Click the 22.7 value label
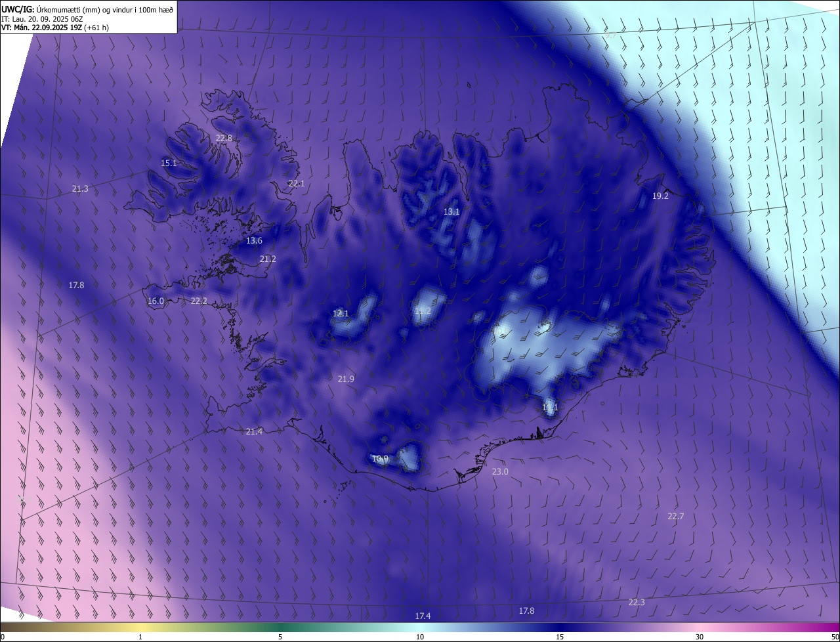 tap(676, 517)
